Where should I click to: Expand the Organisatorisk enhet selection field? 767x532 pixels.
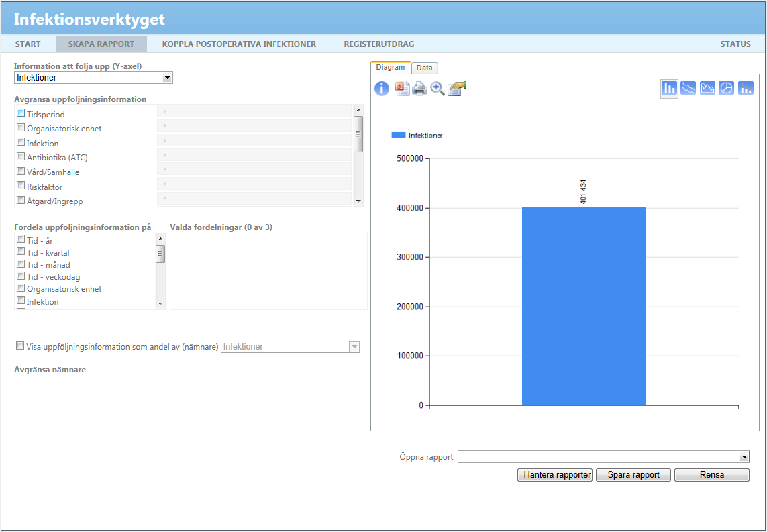tap(254, 126)
